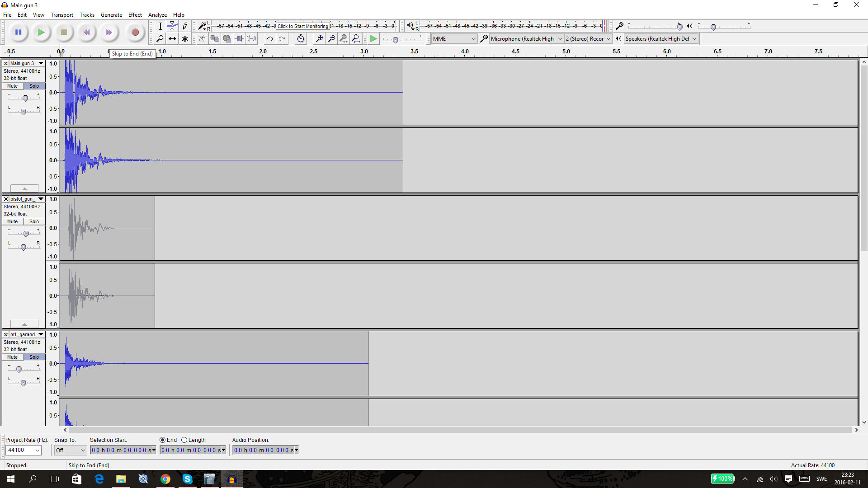Open the Sync-Lock timer icon
868x488 pixels.
point(301,39)
